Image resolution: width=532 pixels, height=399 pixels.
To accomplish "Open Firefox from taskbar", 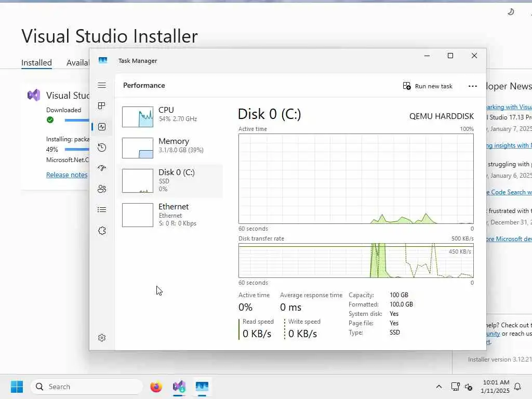I will pos(156,387).
